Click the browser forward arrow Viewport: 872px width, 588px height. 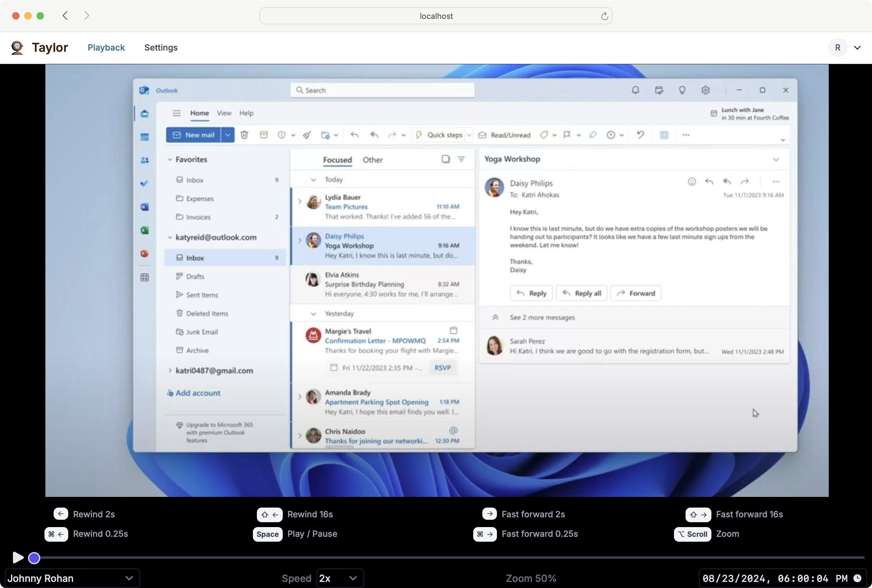[x=87, y=16]
